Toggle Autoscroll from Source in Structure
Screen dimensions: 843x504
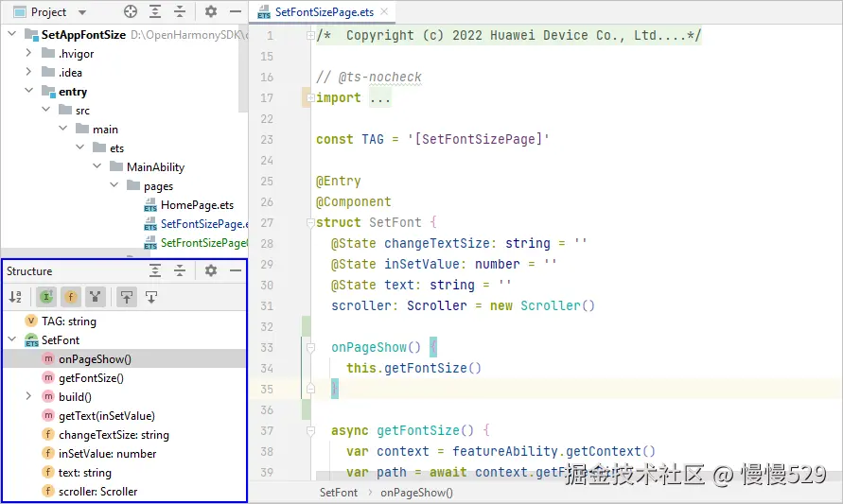click(151, 297)
